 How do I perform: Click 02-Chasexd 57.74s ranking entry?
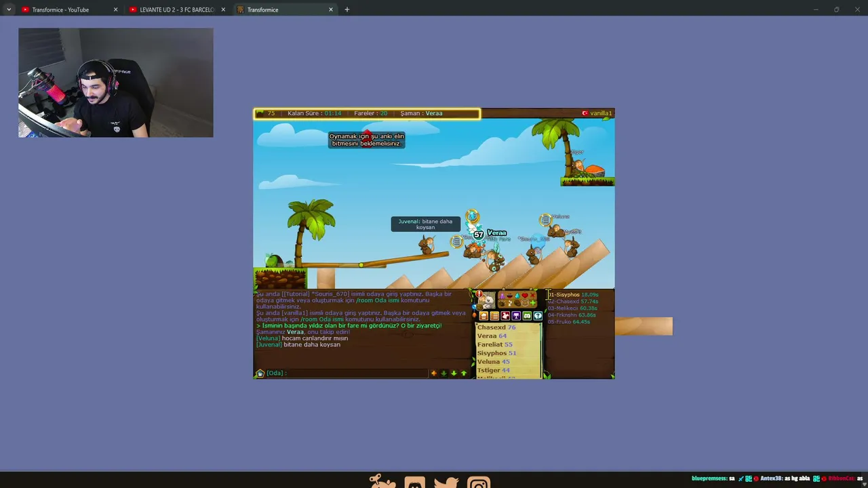click(574, 302)
